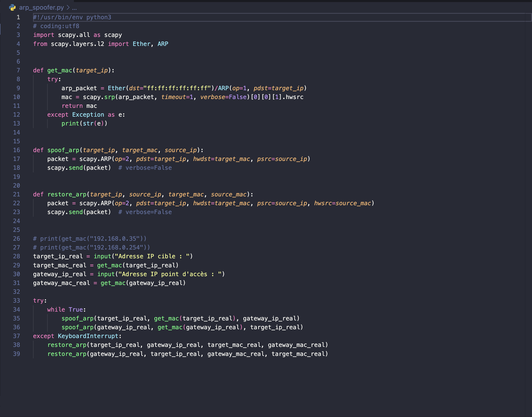Click commented '192.168.0.254' line
This screenshot has width=532, height=417.
pyautogui.click(x=92, y=247)
